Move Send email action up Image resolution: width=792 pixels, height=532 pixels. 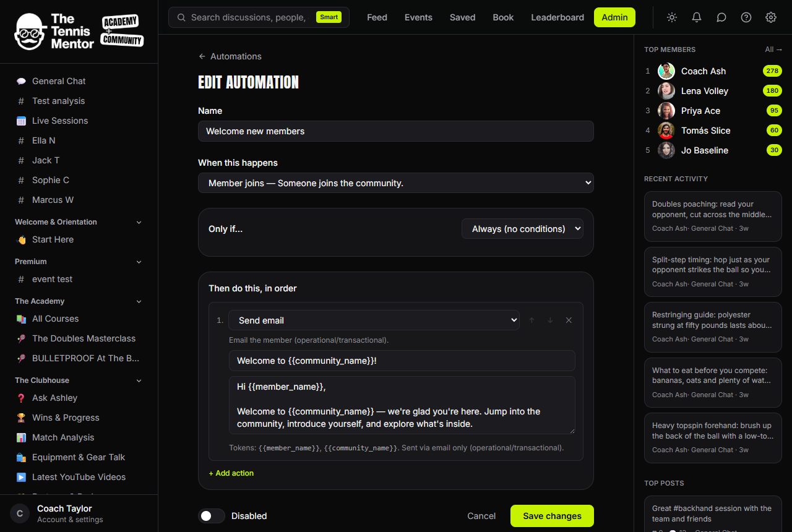click(532, 320)
